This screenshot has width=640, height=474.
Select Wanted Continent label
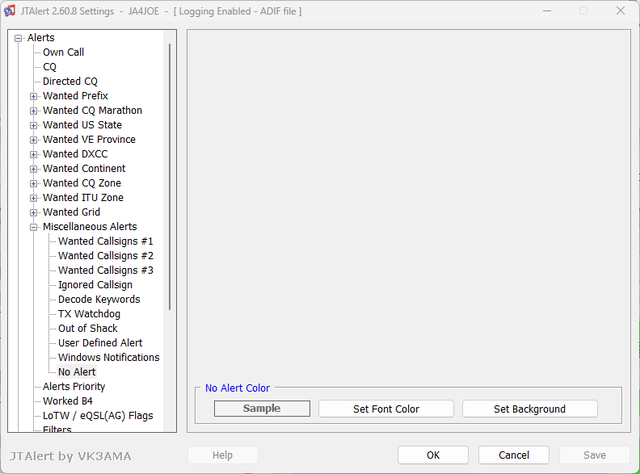(x=84, y=168)
